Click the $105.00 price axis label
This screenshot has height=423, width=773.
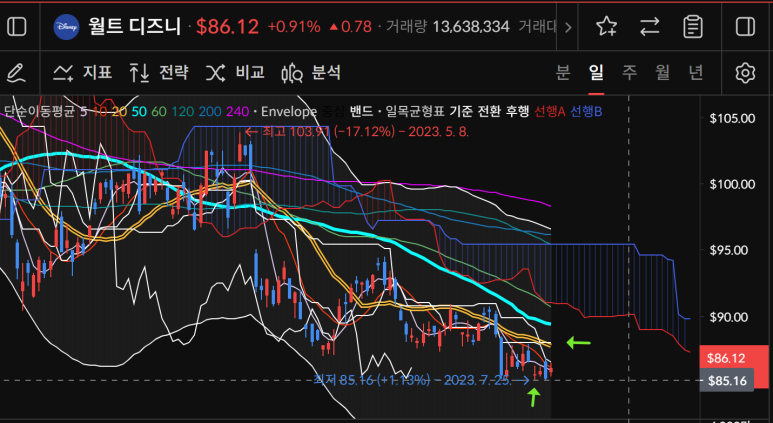[732, 118]
